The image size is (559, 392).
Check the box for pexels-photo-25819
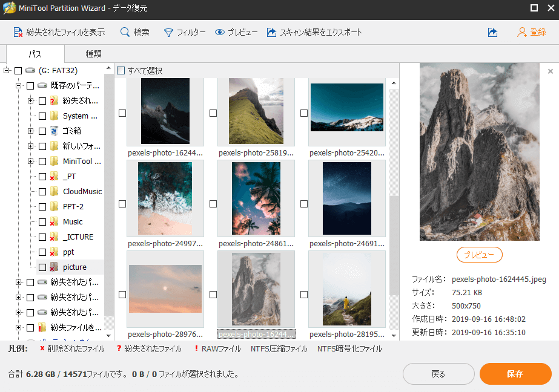coord(213,113)
